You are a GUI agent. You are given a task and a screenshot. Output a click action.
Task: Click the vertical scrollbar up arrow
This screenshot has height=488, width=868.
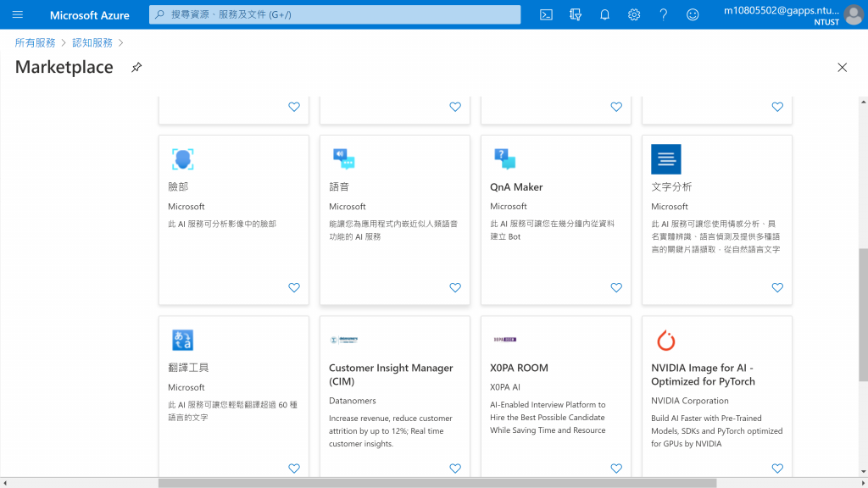tap(863, 102)
